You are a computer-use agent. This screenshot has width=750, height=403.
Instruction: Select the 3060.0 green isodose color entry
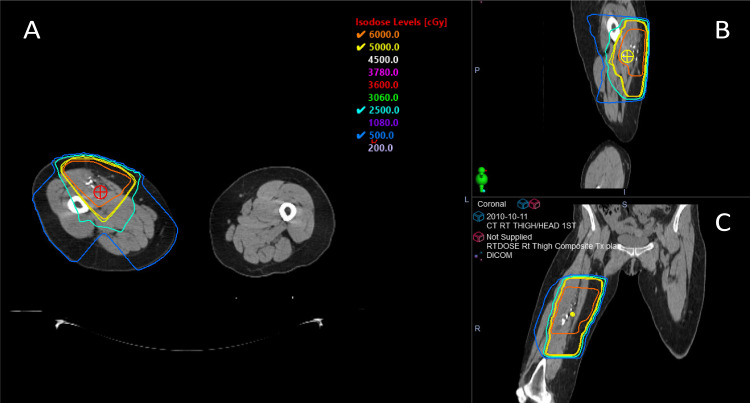(x=383, y=98)
